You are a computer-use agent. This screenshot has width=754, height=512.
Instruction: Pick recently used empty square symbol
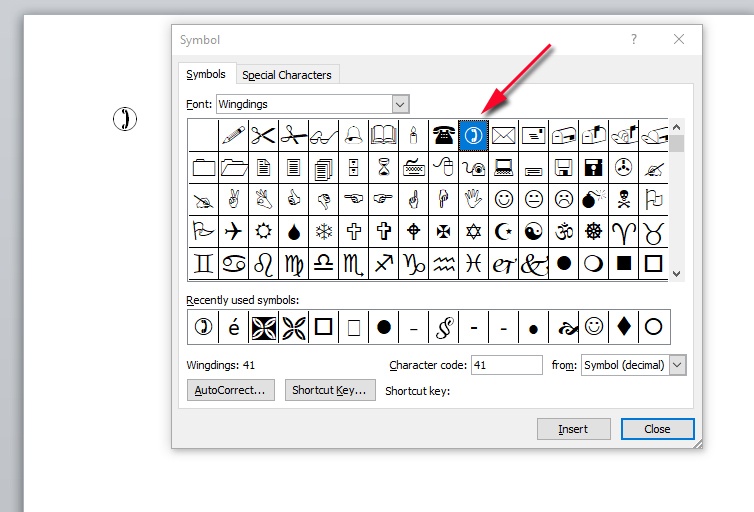(324, 327)
